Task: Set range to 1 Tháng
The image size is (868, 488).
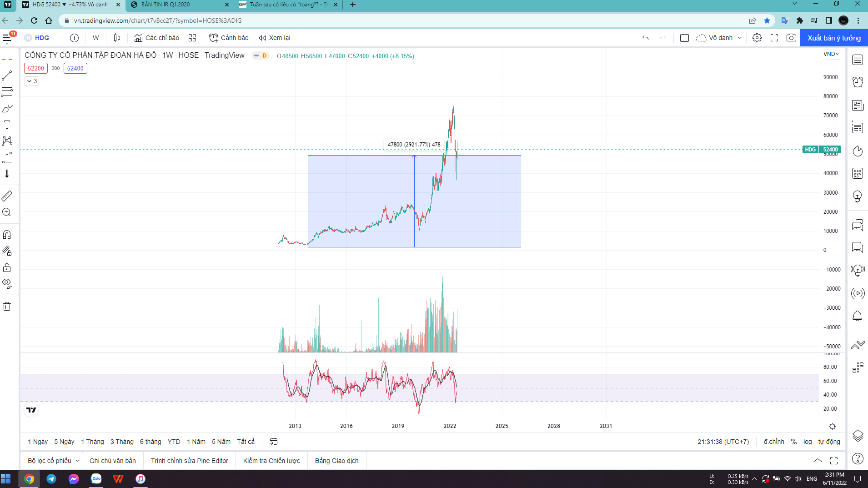Action: click(92, 442)
